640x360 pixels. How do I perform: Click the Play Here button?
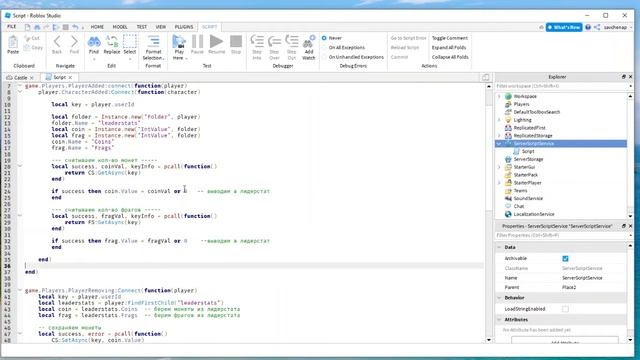tap(178, 47)
